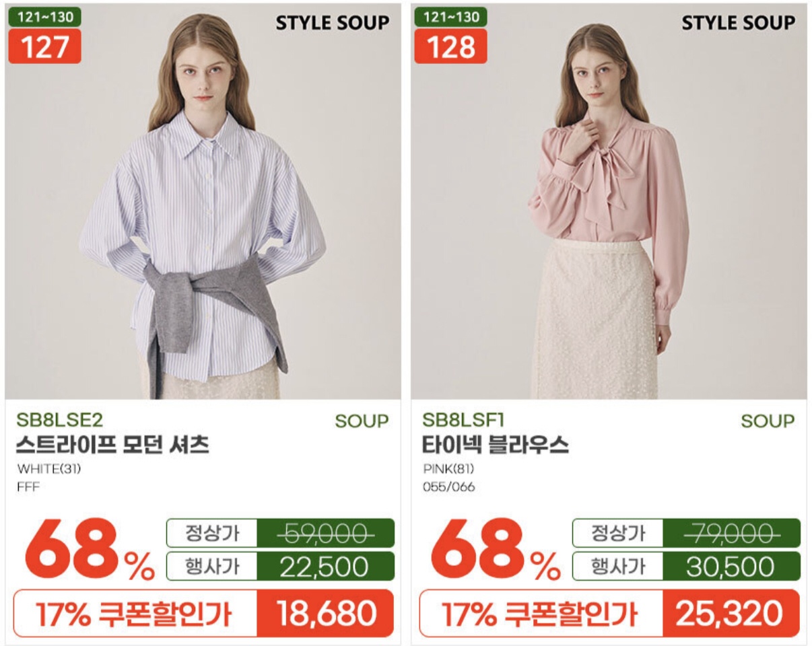Click the red 128 number badge
The width and height of the screenshot is (812, 646).
pyautogui.click(x=450, y=46)
